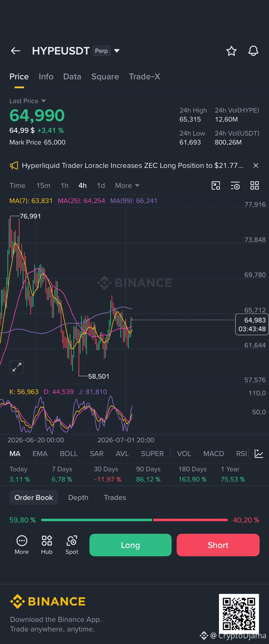Tap the 180 Days 163,90 % performance
The image size is (269, 644).
(x=192, y=474)
